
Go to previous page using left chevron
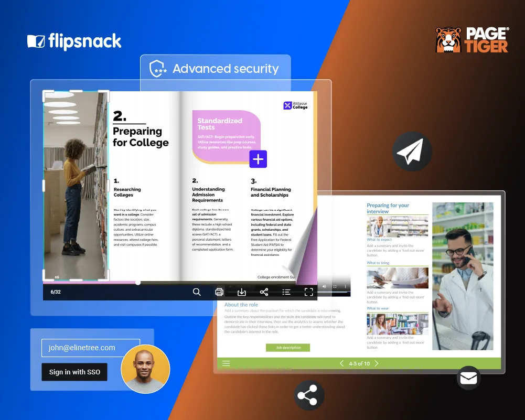pos(342,363)
